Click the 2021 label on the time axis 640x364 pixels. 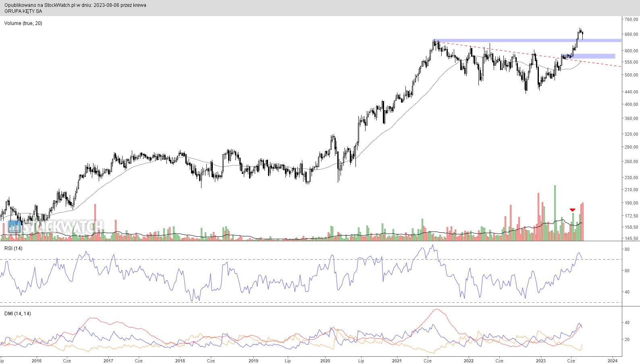click(x=397, y=361)
